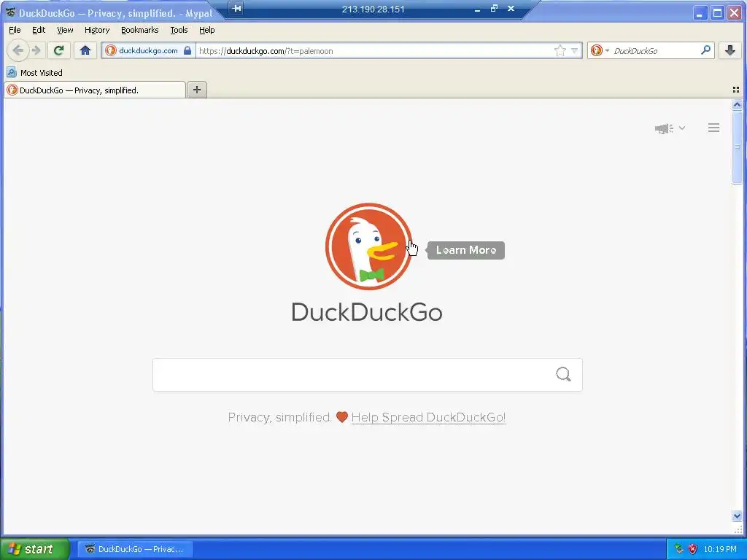Click the padlock security icon
The height and width of the screenshot is (560, 747).
coord(187,50)
